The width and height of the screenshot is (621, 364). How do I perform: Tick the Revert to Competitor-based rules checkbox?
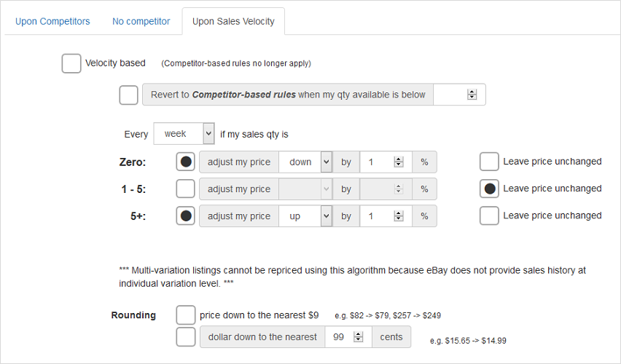(x=128, y=95)
